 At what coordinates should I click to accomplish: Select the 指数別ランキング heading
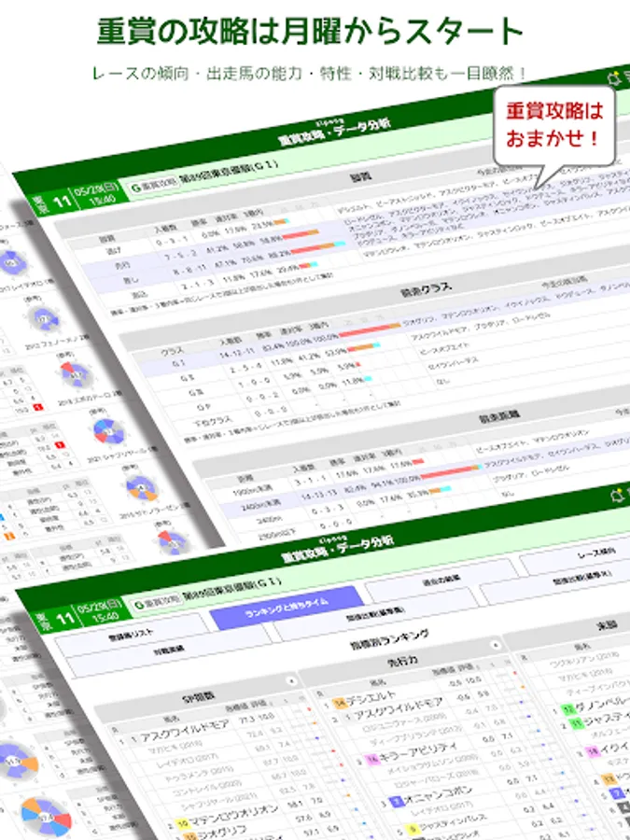389,637
